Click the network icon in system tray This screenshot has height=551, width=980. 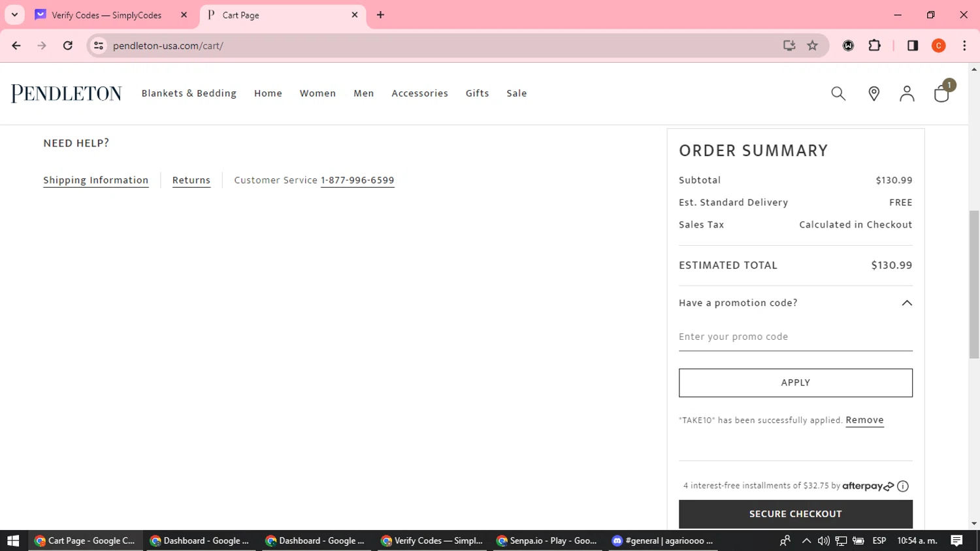point(841,541)
